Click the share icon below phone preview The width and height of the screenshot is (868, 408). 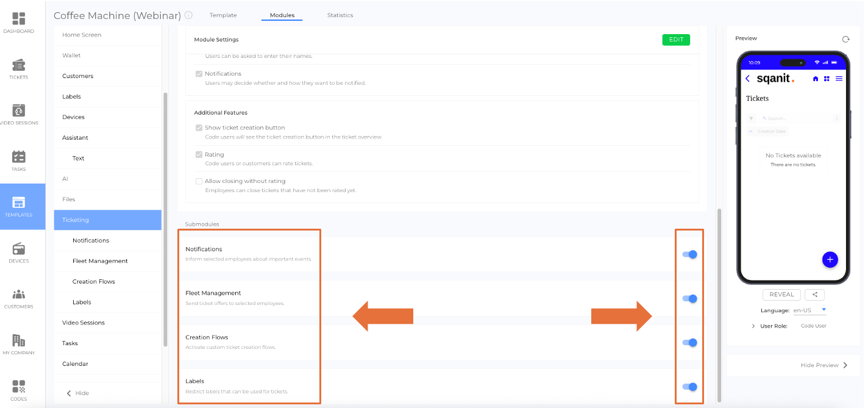tap(814, 295)
